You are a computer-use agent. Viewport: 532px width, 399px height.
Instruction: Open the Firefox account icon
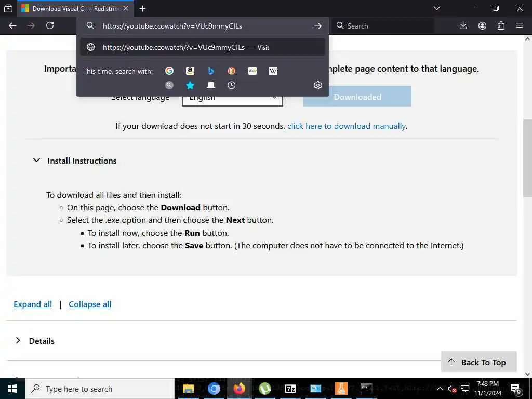(482, 26)
